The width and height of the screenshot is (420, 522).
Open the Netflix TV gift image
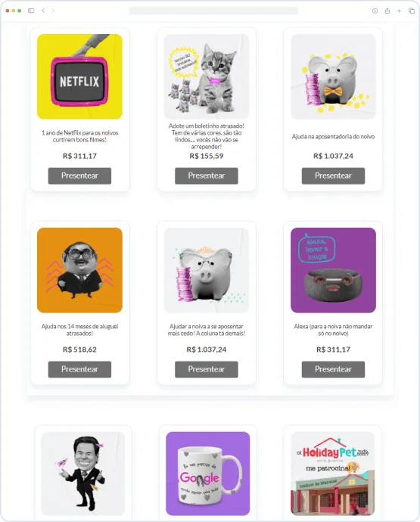[79, 76]
